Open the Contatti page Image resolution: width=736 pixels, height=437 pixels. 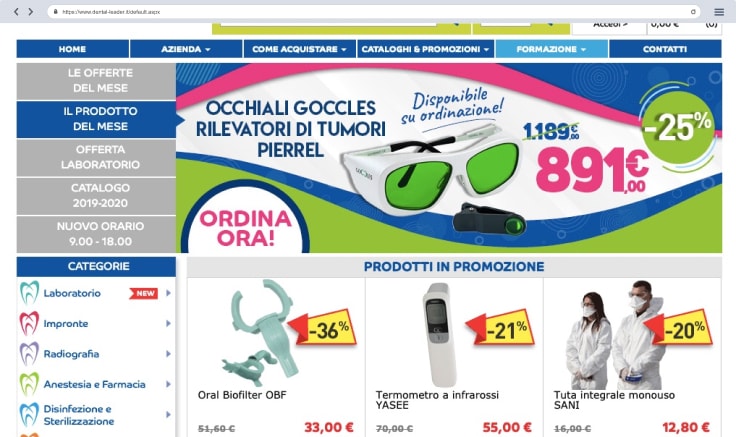tap(665, 49)
